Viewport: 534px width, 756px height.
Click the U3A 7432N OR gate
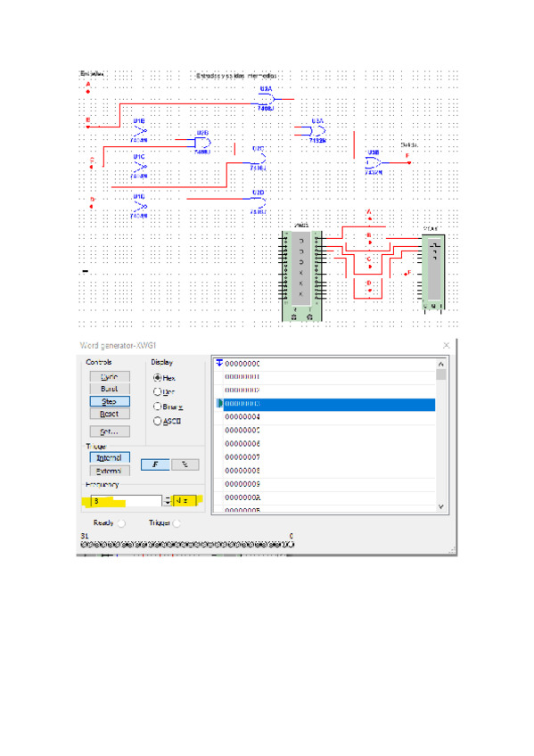coord(317,131)
